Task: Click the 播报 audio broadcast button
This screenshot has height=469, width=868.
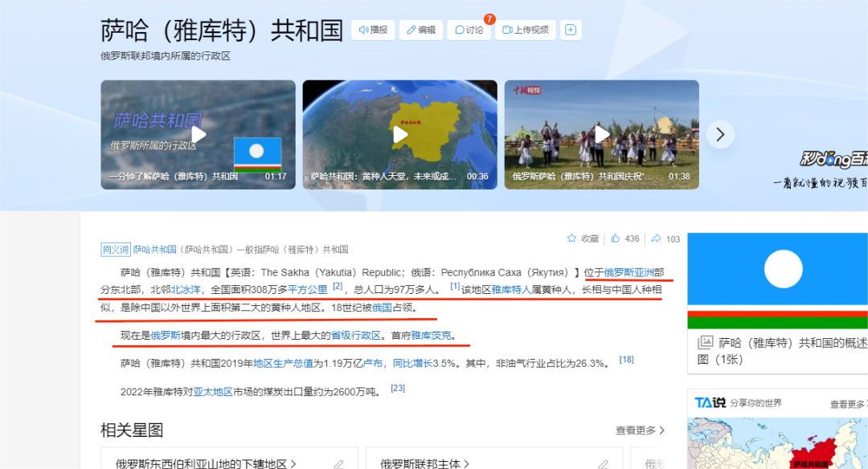Action: click(373, 30)
